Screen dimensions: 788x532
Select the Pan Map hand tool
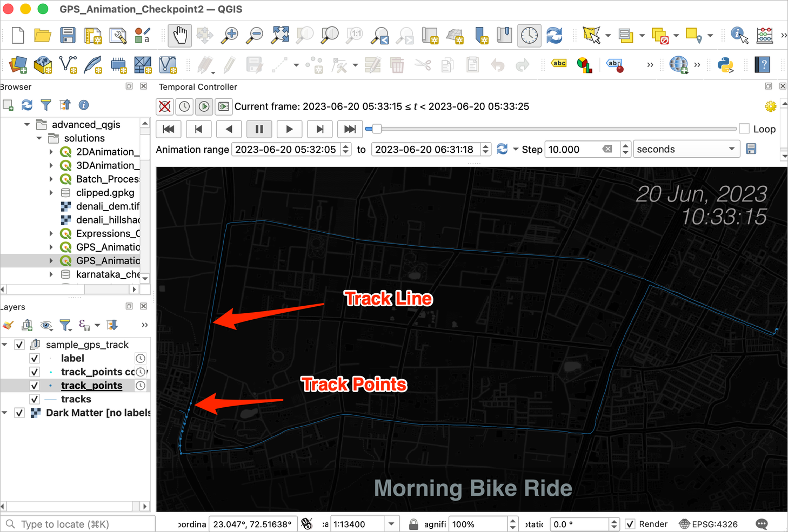pyautogui.click(x=179, y=36)
